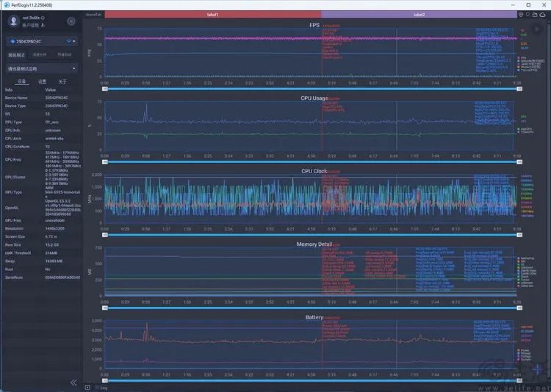
Task: Open the select-app-to-test dropdown
Action: click(x=41, y=68)
